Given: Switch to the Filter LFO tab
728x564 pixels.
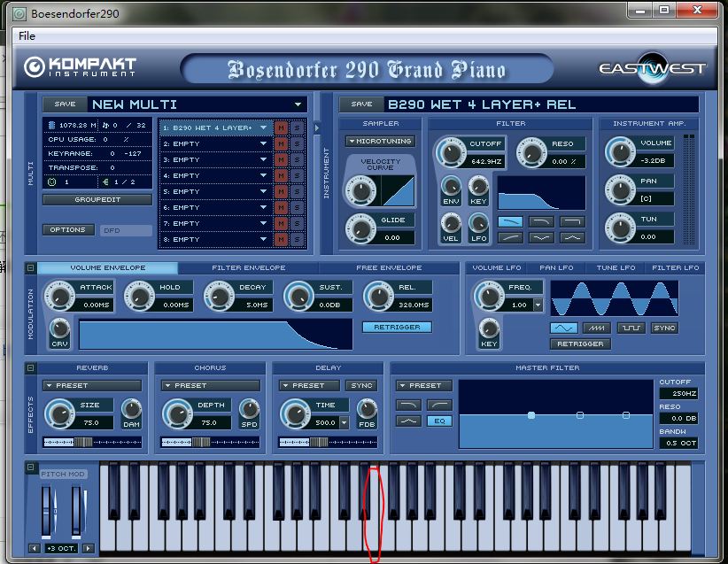Looking at the screenshot, I should point(675,268).
